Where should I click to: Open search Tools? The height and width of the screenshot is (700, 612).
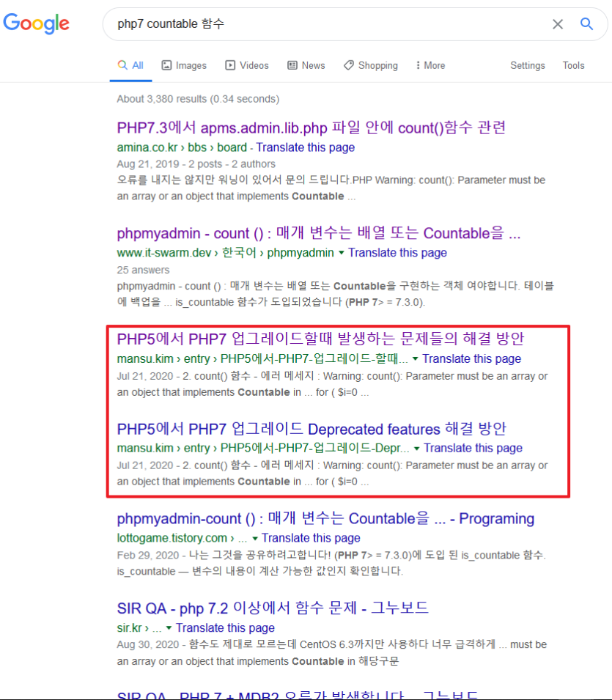coord(573,66)
